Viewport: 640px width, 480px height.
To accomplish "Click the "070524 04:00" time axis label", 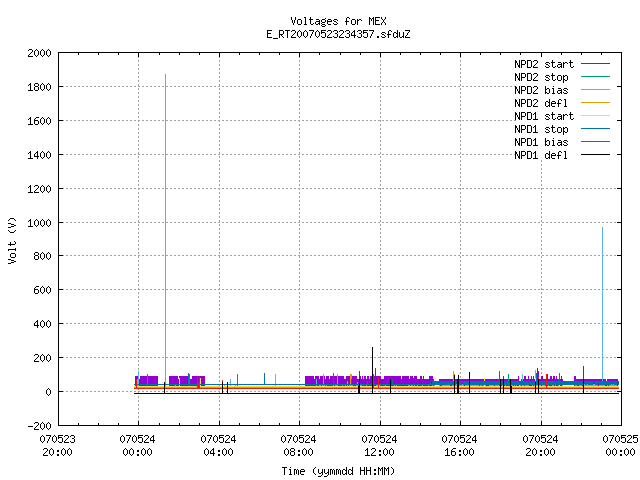I will click(x=218, y=446).
